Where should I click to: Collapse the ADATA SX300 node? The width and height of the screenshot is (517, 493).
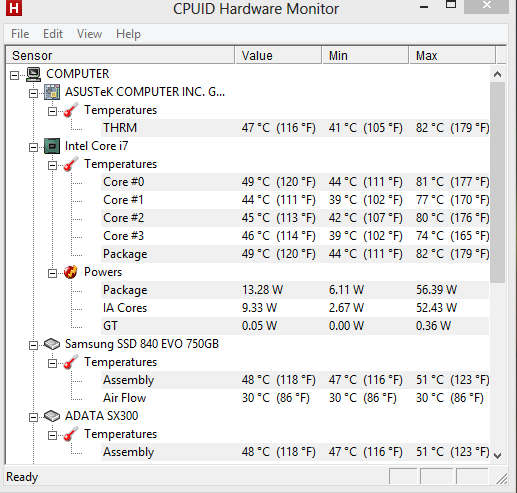33,417
